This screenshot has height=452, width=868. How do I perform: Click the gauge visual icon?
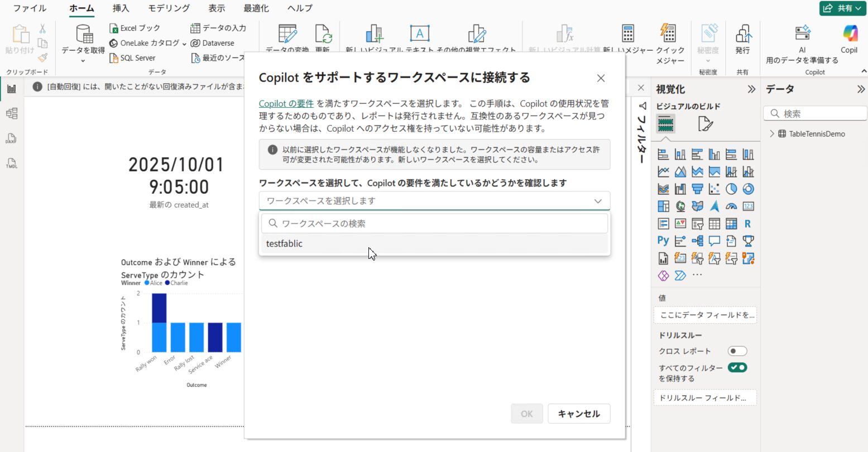click(731, 206)
